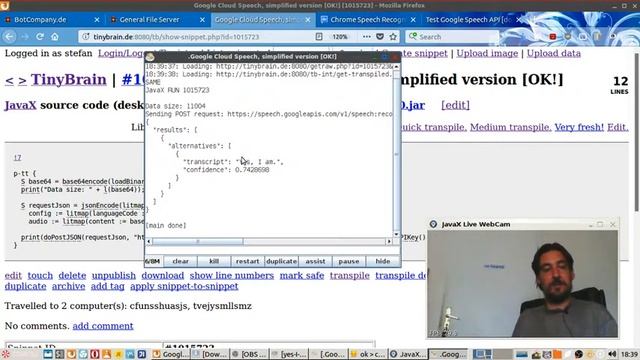Open the JavaX link
The width and height of the screenshot is (640, 360).
20,105
